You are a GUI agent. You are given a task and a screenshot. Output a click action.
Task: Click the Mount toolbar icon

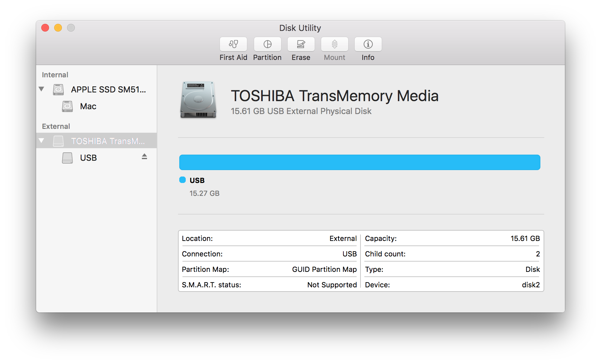click(x=334, y=44)
